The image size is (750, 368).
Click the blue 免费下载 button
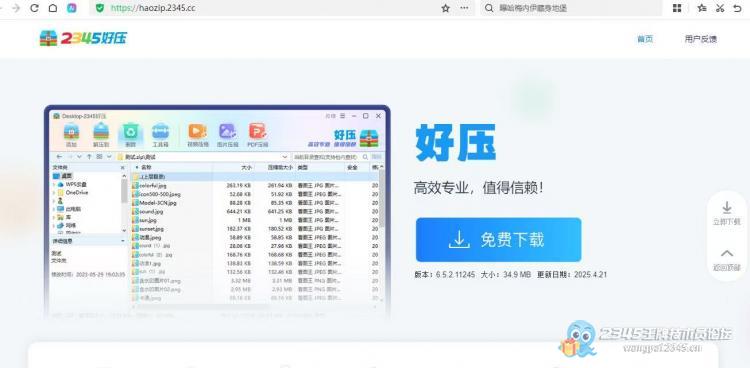coord(498,240)
